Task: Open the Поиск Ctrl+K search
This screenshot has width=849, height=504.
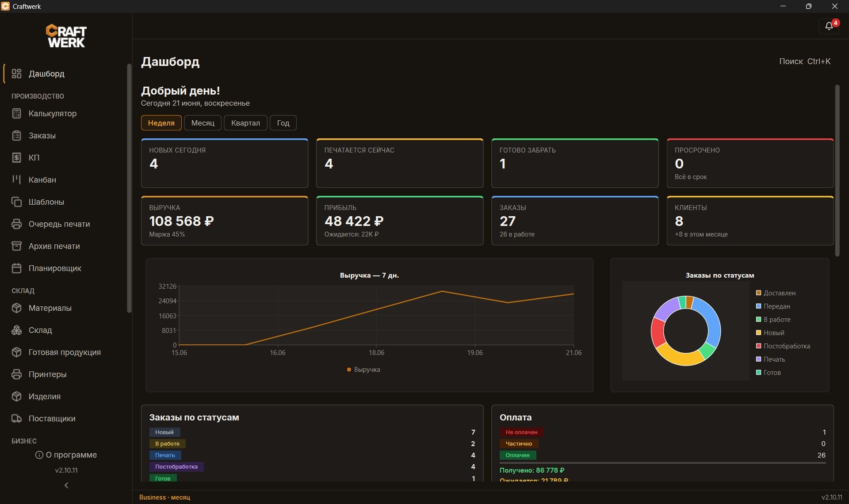Action: point(805,61)
